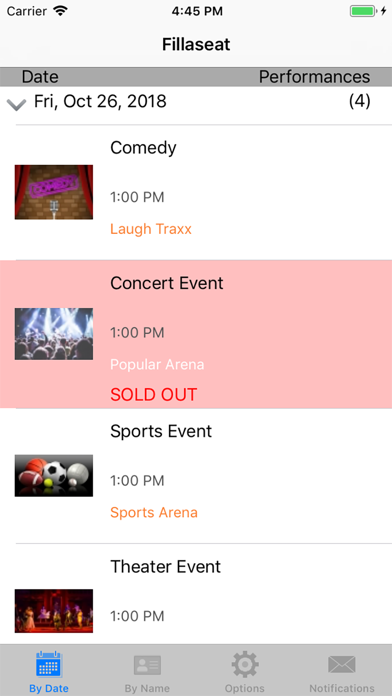392x696 pixels.
Task: Switch to the By Name tab label
Action: [x=147, y=688]
